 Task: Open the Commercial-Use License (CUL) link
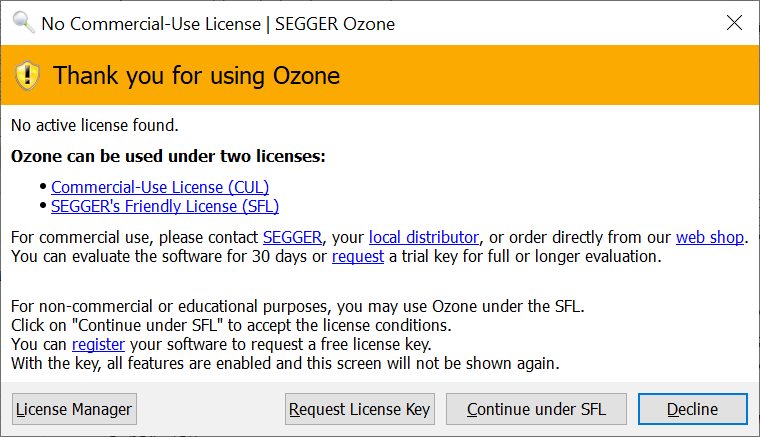(160, 187)
